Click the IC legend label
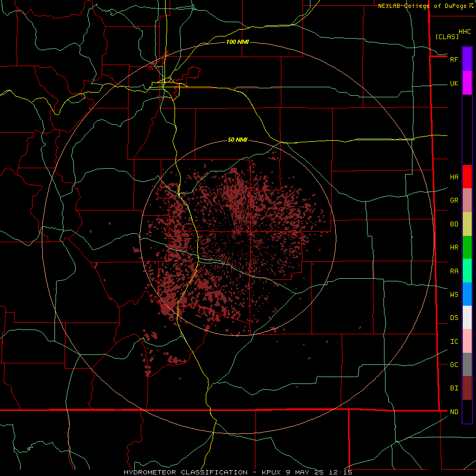Image resolution: width=476 pixels, height=476 pixels. [x=454, y=341]
